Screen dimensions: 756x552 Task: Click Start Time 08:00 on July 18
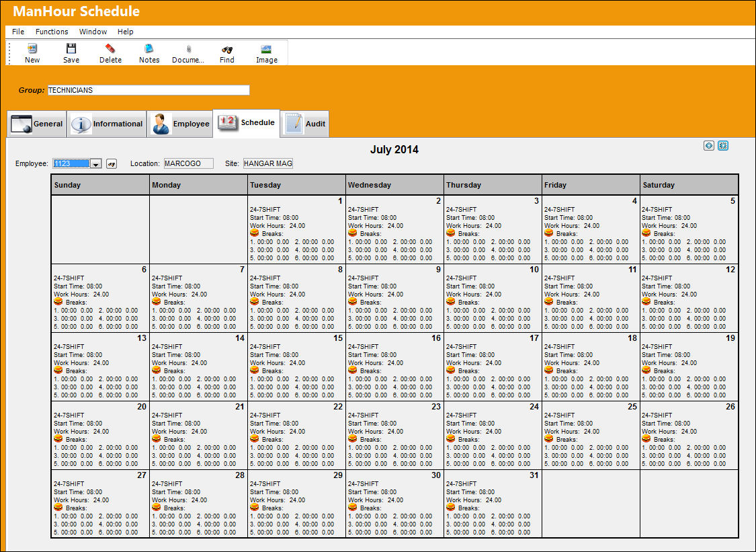click(569, 354)
